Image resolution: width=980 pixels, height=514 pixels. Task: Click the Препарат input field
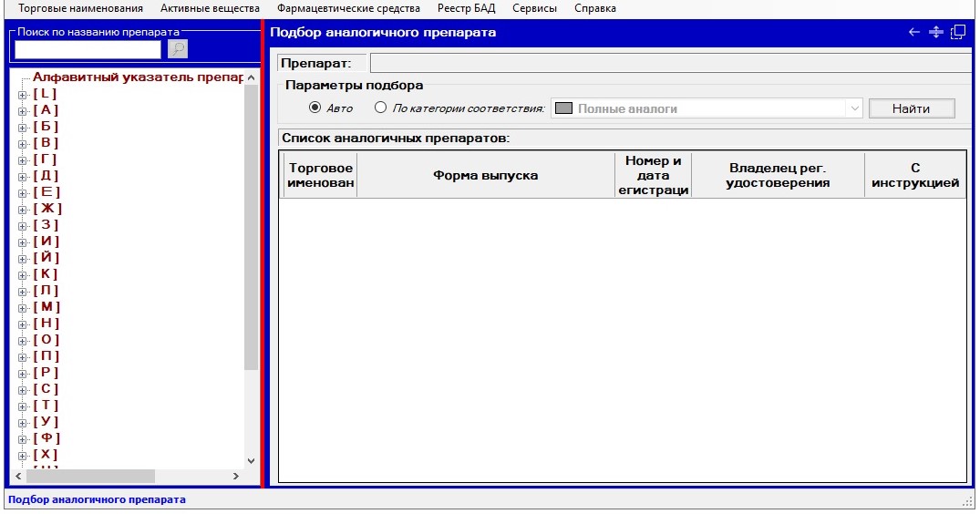point(670,63)
